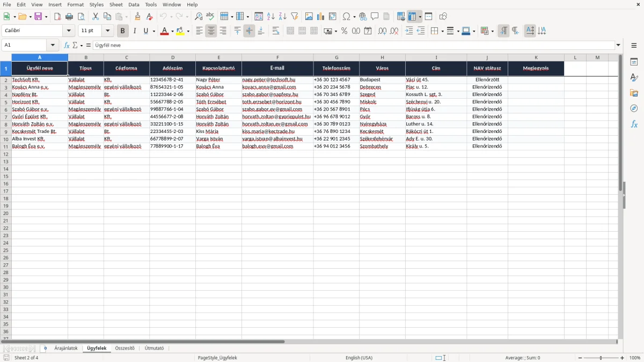Insert a chart via toolbar icon
644x362 pixels.
click(x=320, y=17)
